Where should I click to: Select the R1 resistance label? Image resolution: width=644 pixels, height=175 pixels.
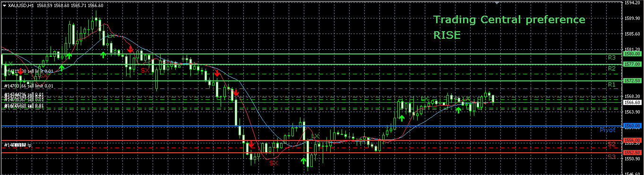(x=611, y=84)
